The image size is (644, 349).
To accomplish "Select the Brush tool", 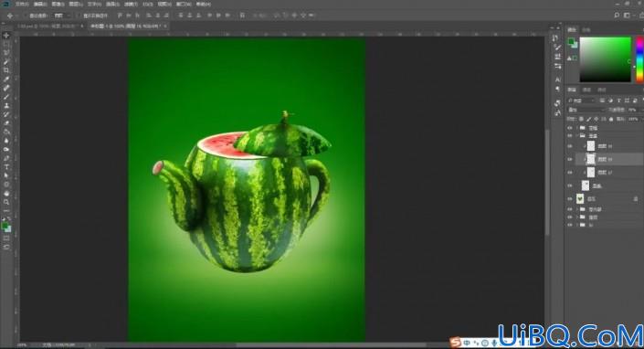I will click(6, 97).
